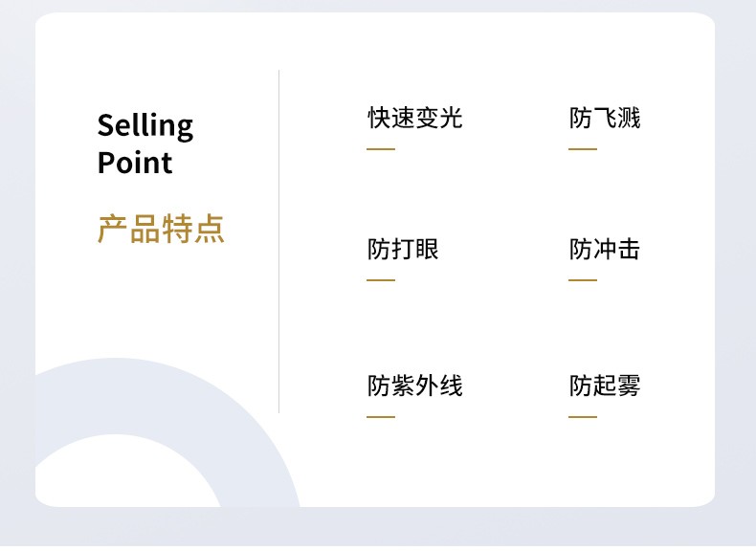Click the word Point in the heading

(135, 163)
